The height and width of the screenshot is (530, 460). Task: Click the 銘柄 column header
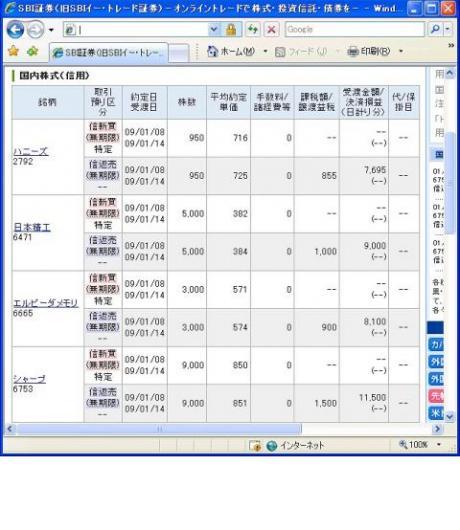coord(48,102)
